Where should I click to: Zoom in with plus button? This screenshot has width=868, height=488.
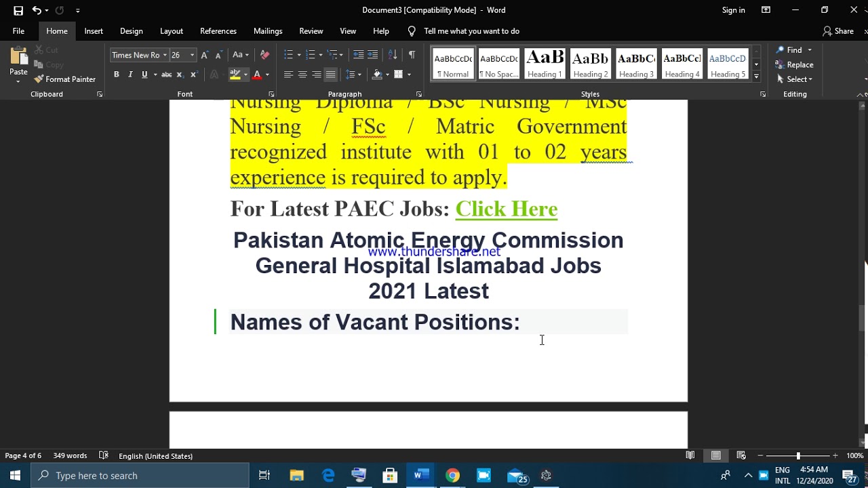(835, 455)
